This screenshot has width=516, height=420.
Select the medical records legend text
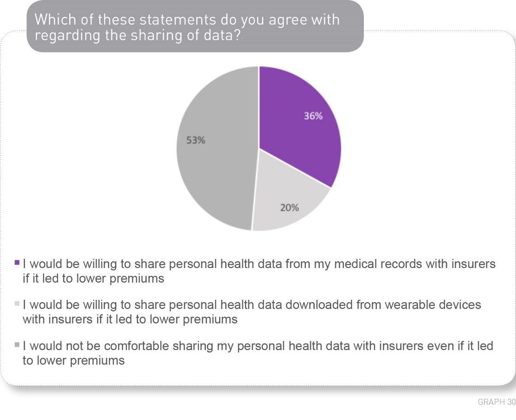(x=259, y=271)
